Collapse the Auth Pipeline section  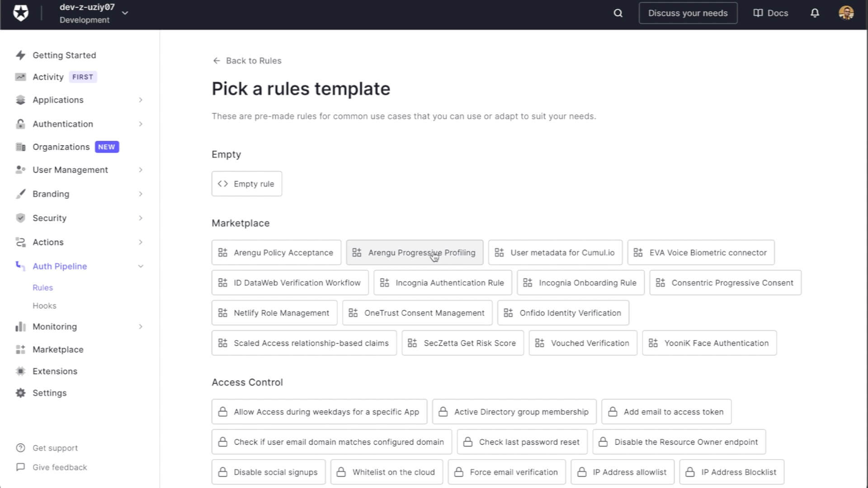[141, 266]
